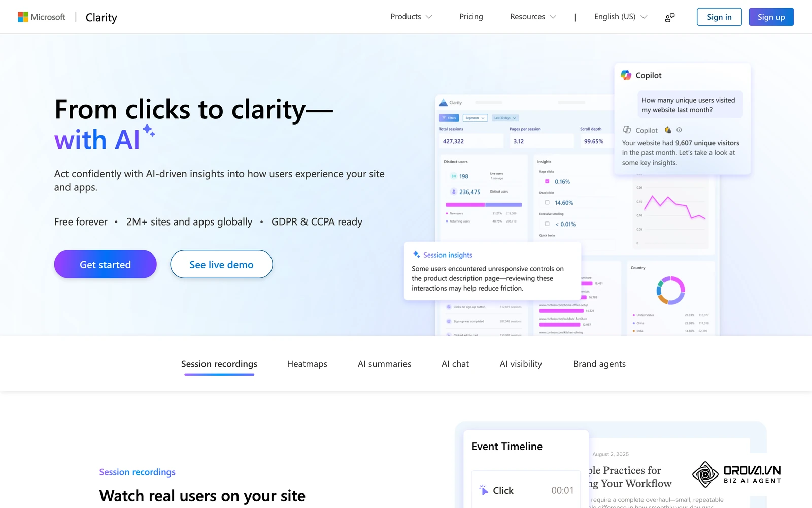Click the 14.60% dead clicks value
Image resolution: width=812 pixels, height=508 pixels.
(564, 203)
